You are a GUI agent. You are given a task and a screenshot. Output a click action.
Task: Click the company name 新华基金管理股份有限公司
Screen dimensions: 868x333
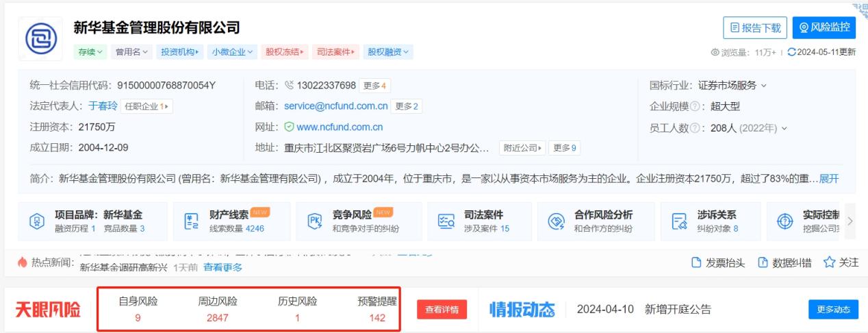[x=157, y=27]
